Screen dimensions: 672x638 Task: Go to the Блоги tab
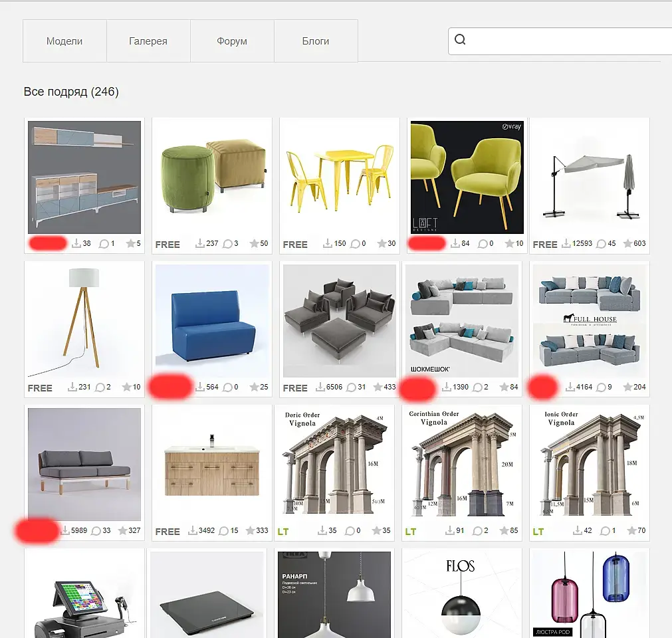click(316, 41)
